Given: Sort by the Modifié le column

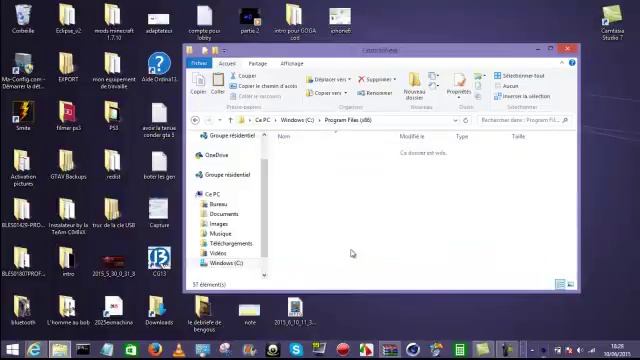Looking at the screenshot, I should pos(412,136).
